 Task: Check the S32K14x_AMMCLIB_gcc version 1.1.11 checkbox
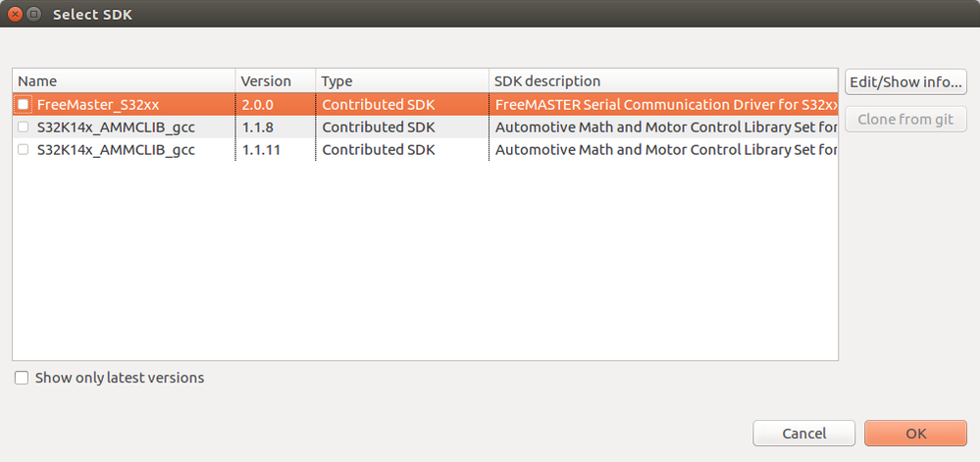[24, 150]
